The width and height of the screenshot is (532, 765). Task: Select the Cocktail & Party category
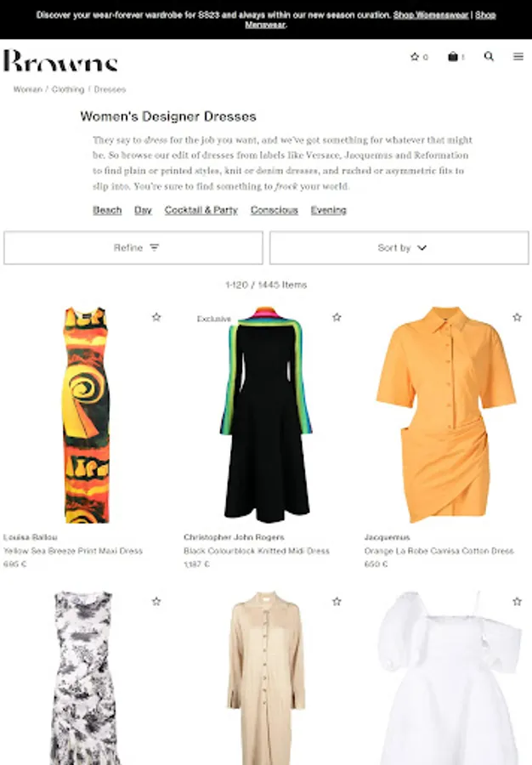pos(201,210)
